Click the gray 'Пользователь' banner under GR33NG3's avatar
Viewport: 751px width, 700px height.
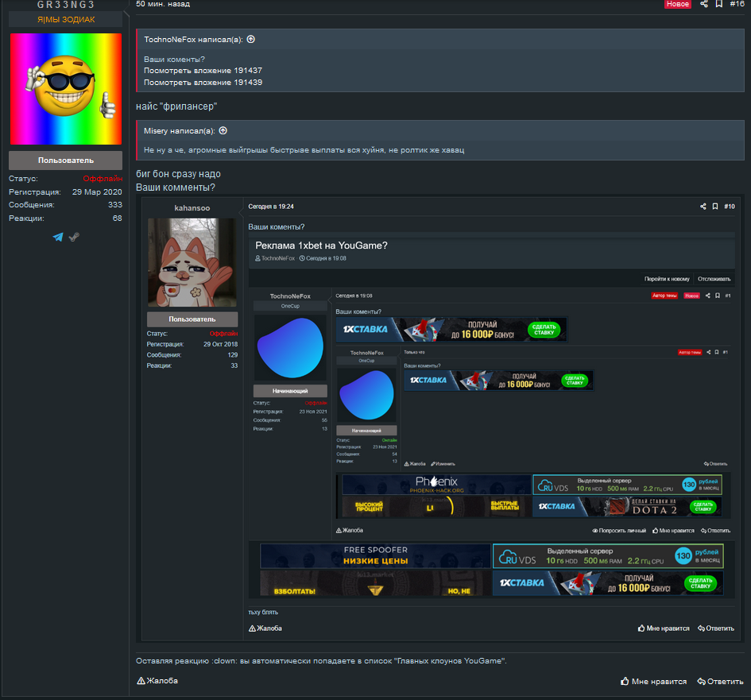[65, 160]
